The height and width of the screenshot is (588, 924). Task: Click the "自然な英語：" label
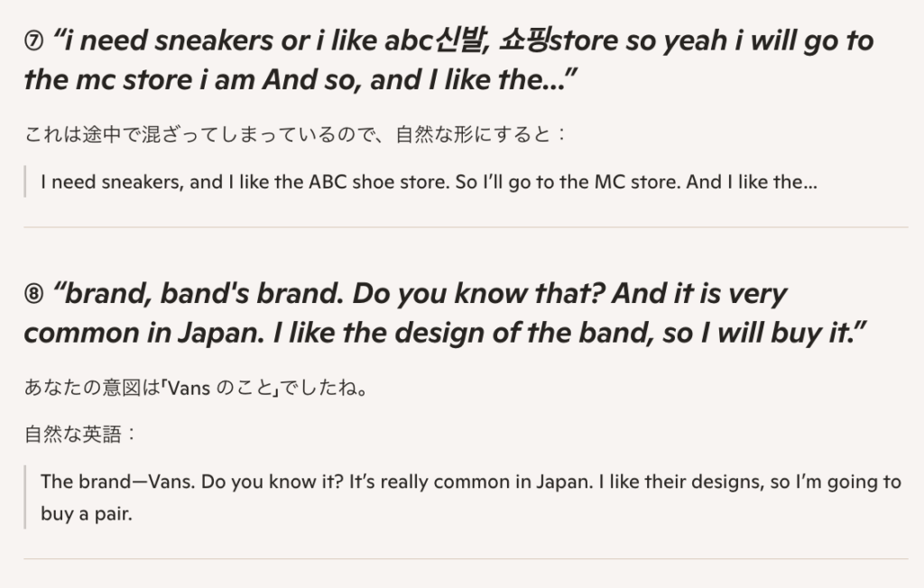81,434
